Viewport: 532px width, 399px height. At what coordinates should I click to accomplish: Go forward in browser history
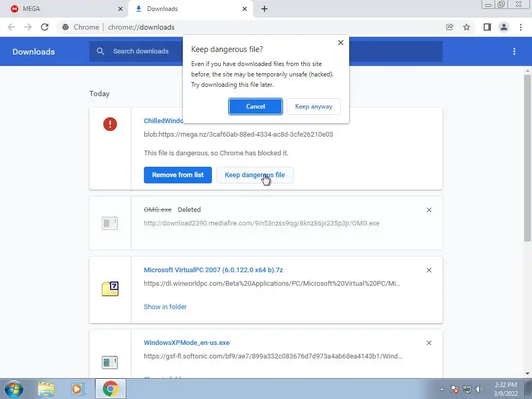(x=28, y=27)
